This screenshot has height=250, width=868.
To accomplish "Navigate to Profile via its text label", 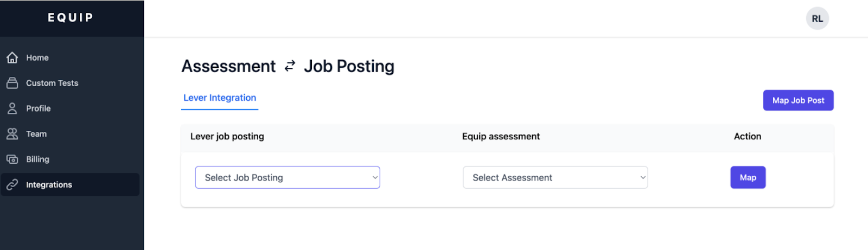I will [39, 108].
